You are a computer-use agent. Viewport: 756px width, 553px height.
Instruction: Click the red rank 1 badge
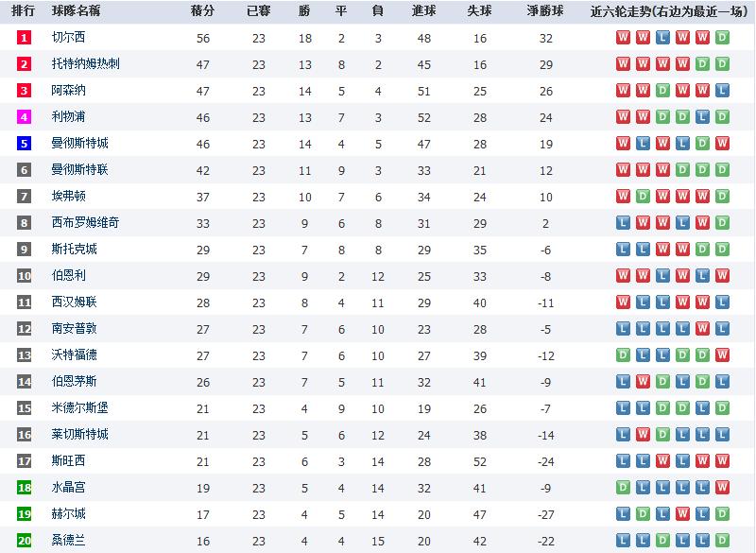[25, 38]
